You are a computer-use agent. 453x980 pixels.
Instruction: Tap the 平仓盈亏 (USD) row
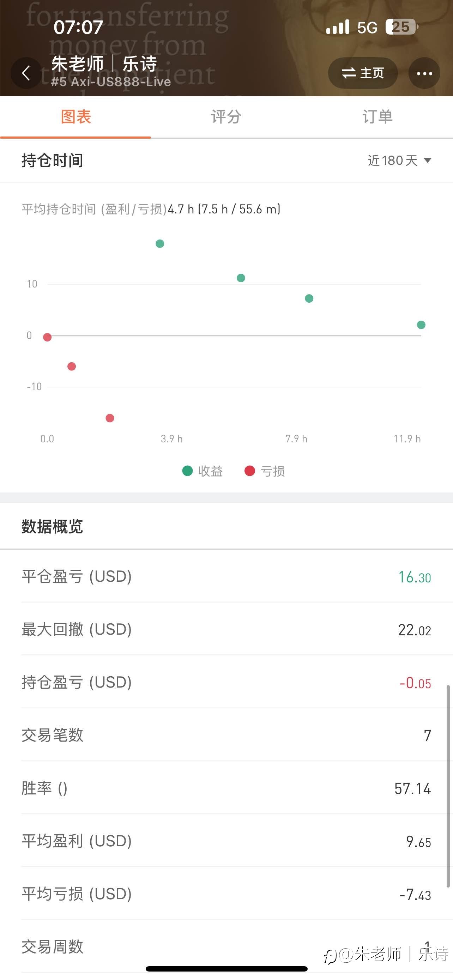[226, 576]
